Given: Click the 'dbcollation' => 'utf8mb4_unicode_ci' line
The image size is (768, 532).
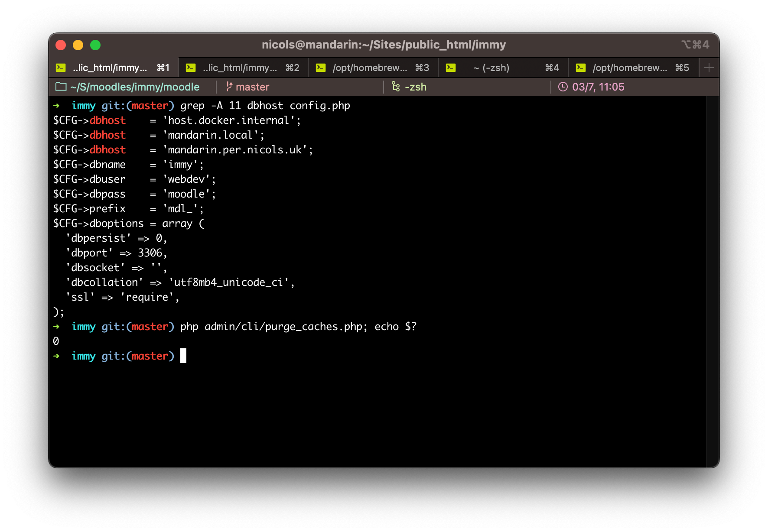Looking at the screenshot, I should (180, 282).
